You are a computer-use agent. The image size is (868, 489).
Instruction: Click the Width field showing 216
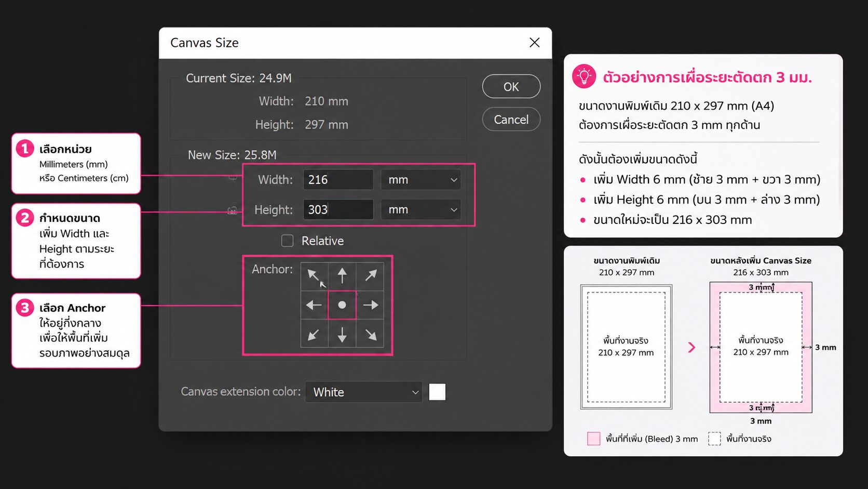pyautogui.click(x=338, y=180)
